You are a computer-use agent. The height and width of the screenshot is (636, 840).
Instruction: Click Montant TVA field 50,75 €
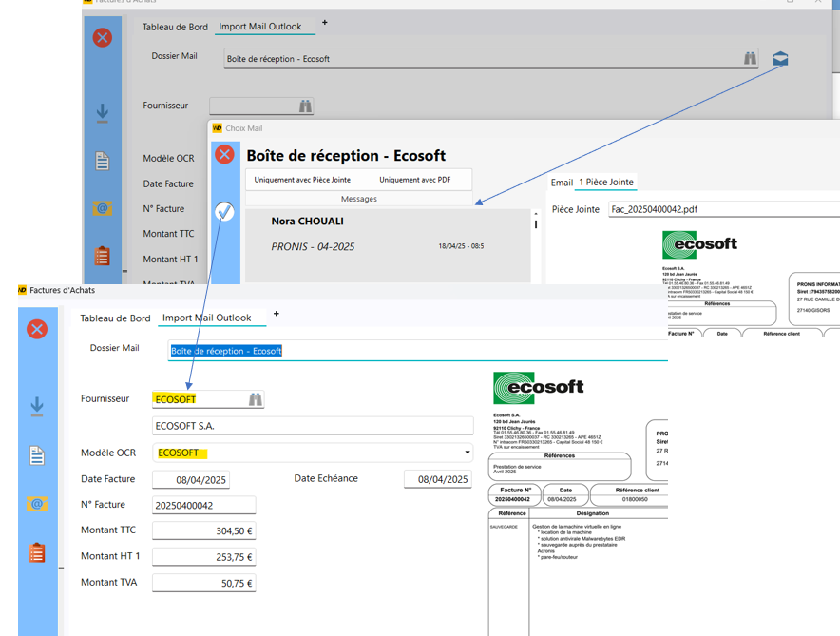click(203, 583)
